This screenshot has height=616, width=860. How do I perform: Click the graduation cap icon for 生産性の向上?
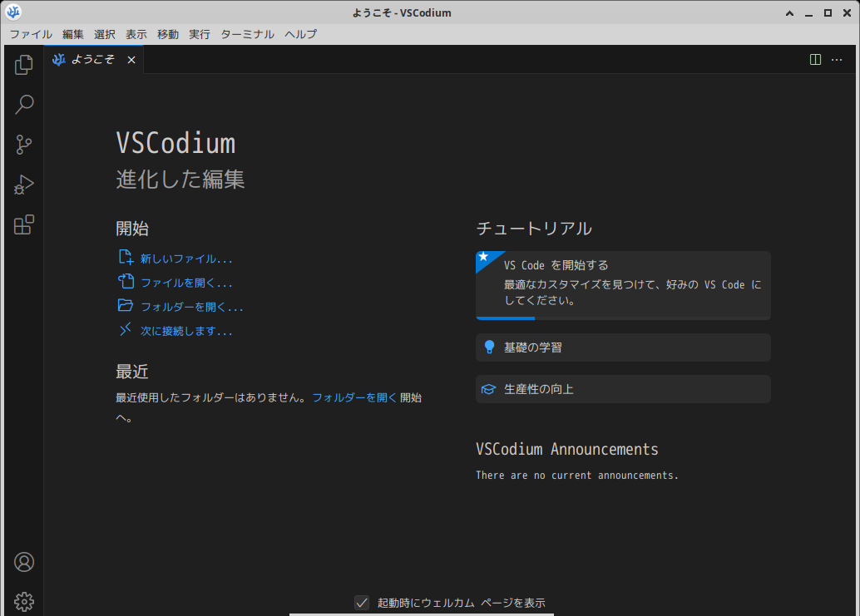(x=488, y=389)
